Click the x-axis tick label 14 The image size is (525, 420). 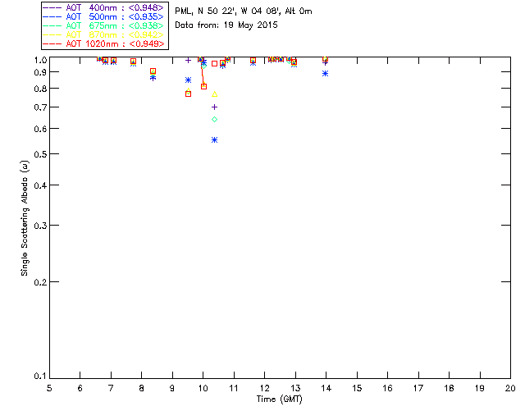(x=326, y=388)
